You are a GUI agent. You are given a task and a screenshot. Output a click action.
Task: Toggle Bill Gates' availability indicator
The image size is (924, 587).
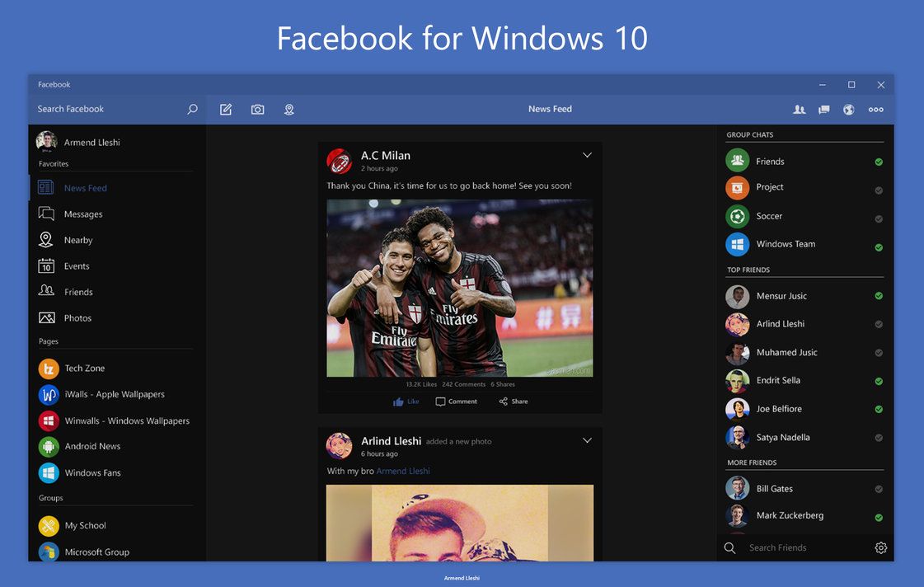pos(878,488)
